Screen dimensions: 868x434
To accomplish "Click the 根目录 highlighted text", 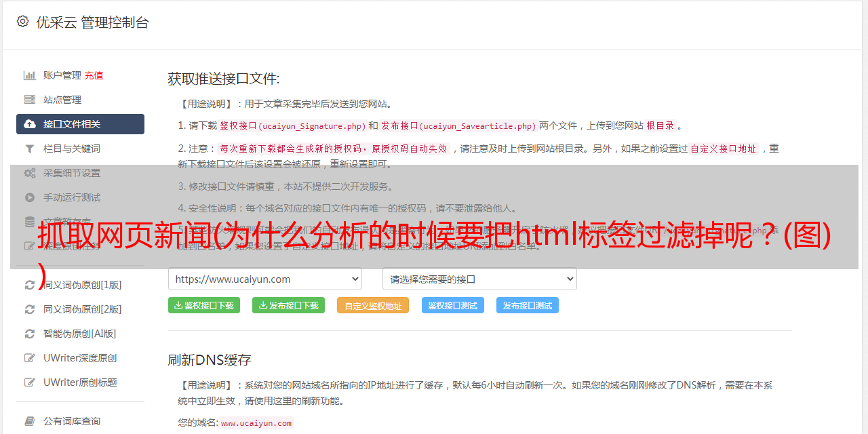I will [660, 125].
